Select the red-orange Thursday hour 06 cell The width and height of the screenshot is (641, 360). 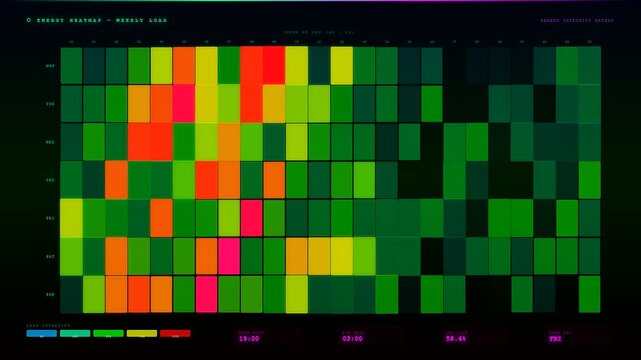click(206, 180)
